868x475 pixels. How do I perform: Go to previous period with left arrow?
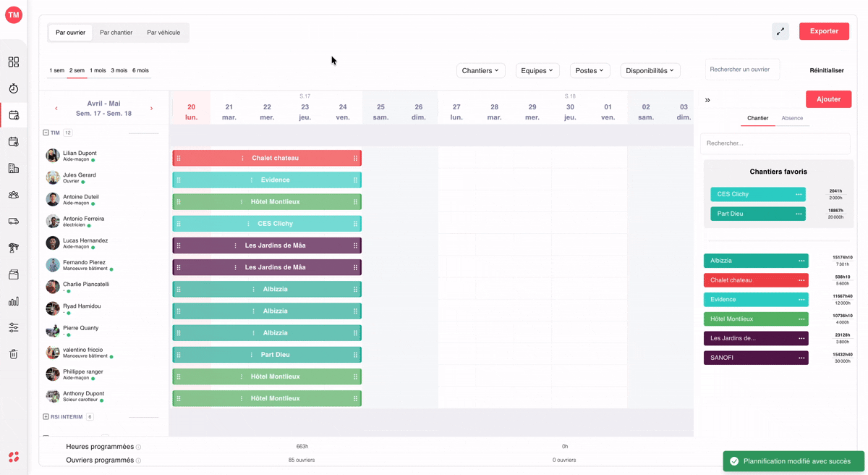point(56,109)
